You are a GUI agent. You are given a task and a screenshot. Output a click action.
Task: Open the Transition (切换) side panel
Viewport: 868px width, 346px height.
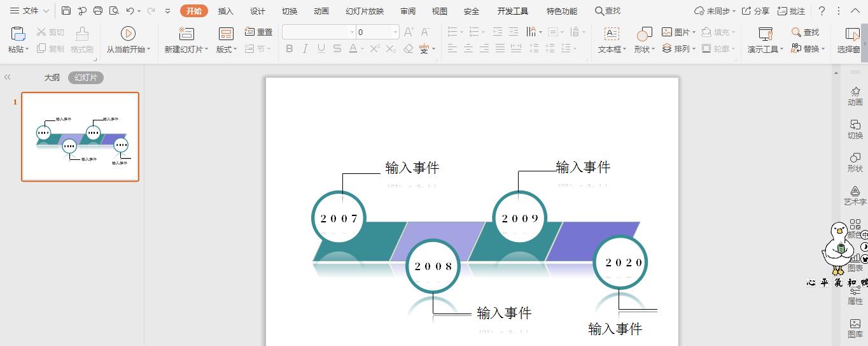click(855, 129)
